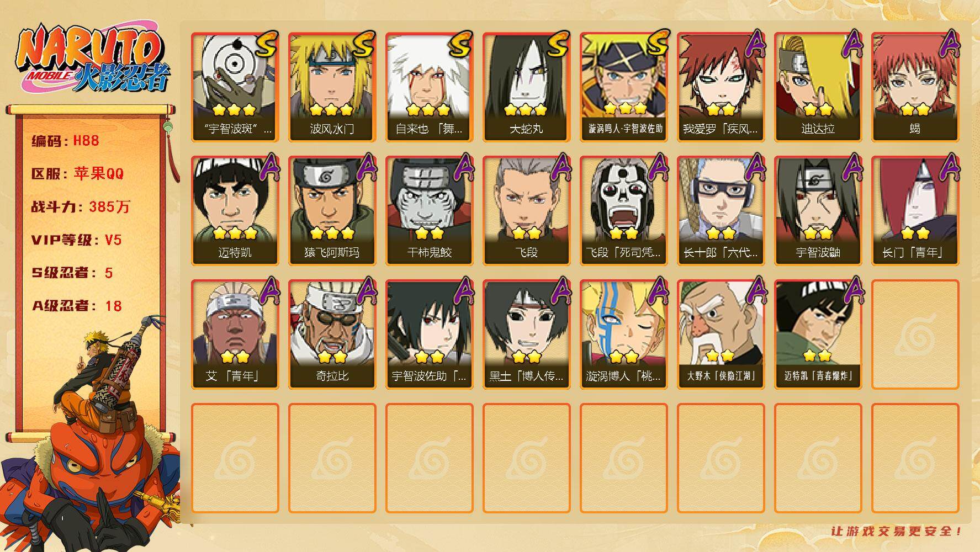
Task: Choose the 迈特凯 ninja card
Action: 235,211
